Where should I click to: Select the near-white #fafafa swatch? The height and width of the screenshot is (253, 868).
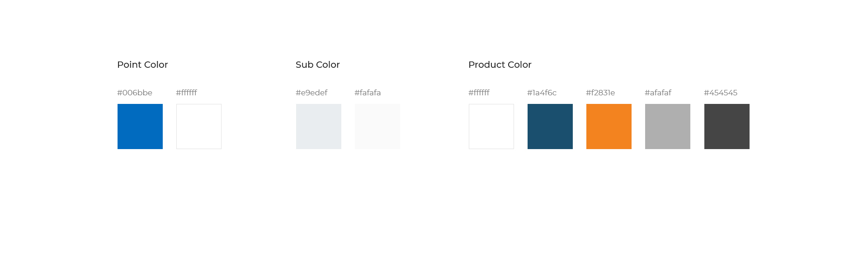point(377,126)
